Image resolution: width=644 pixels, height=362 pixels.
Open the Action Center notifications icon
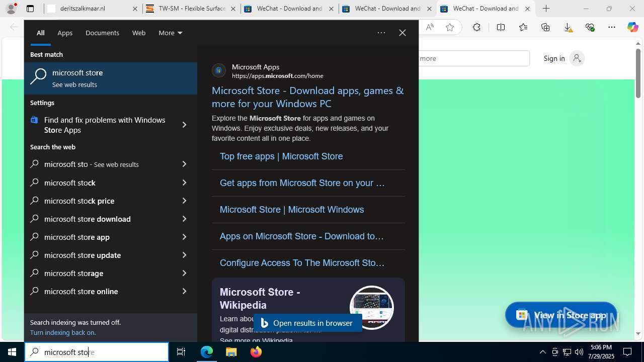[627, 352]
